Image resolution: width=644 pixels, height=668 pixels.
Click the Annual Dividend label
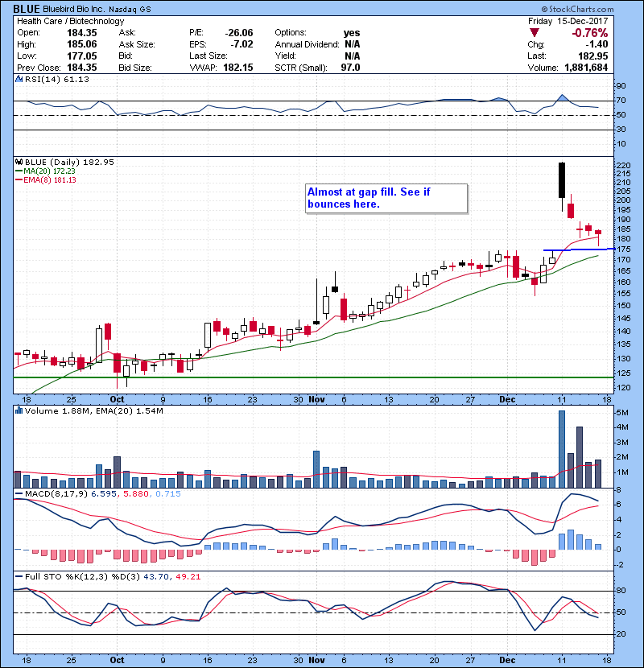(x=308, y=44)
